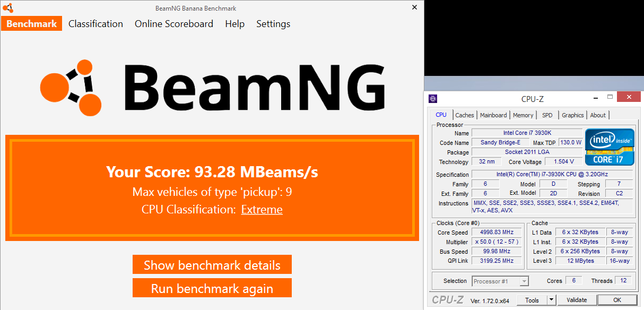Click the CPU-Z logo text at bottom
The height and width of the screenshot is (310, 644).
click(x=448, y=300)
